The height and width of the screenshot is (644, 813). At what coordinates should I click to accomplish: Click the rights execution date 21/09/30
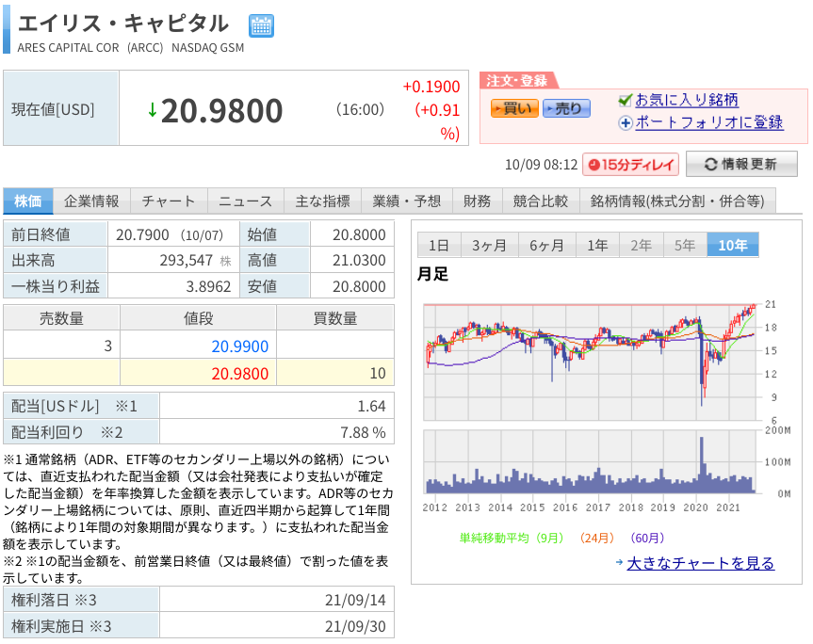355,626
